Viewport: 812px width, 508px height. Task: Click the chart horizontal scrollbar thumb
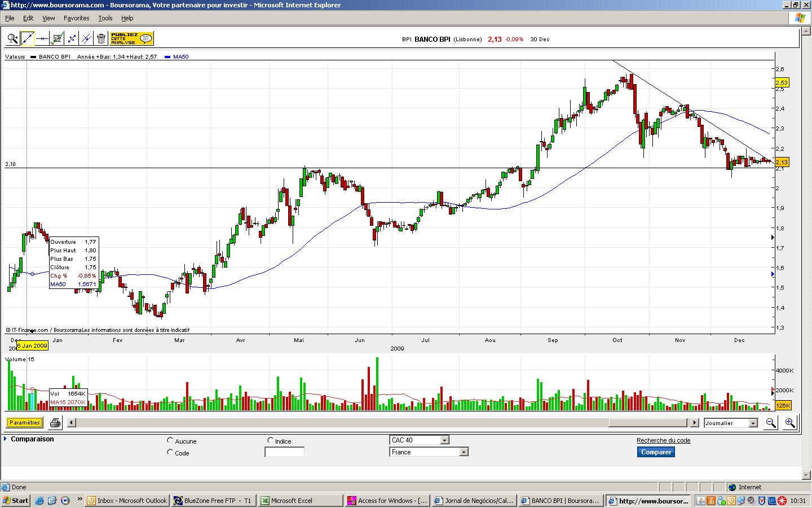tap(648, 423)
